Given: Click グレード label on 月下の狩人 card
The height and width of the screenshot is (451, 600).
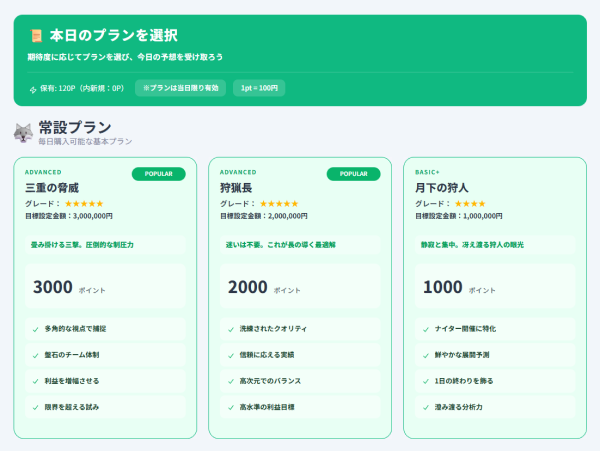Looking at the screenshot, I should (x=433, y=204).
